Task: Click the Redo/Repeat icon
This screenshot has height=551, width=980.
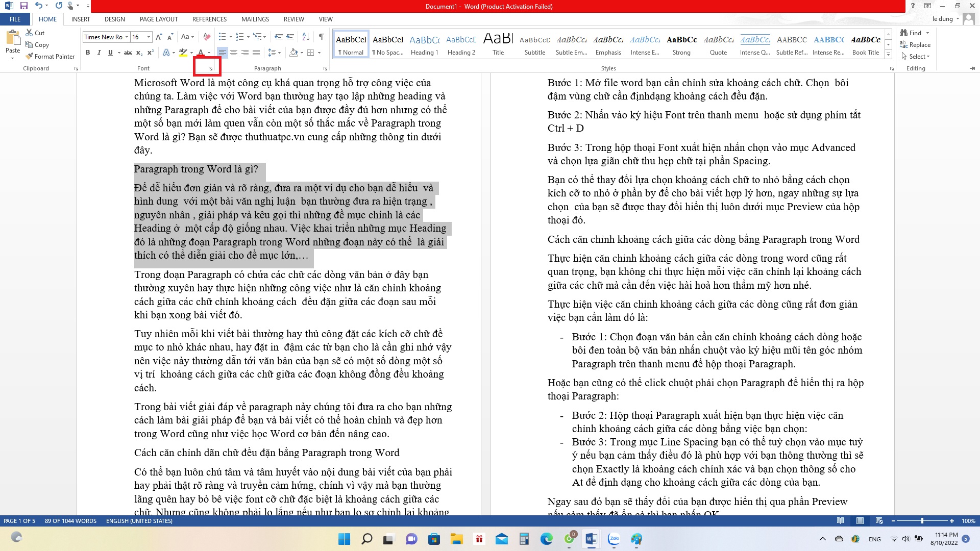Action: click(x=59, y=6)
